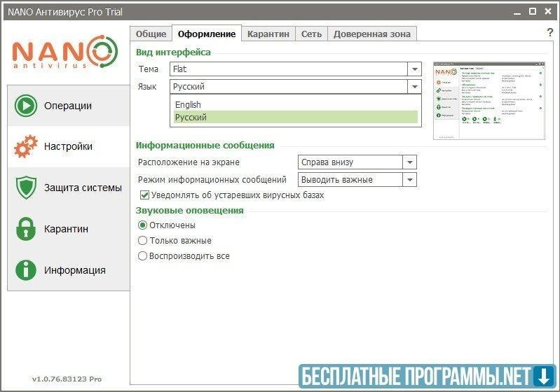Click the green play Операции icon
Viewport: 560px width, 392px height.
click(26, 106)
